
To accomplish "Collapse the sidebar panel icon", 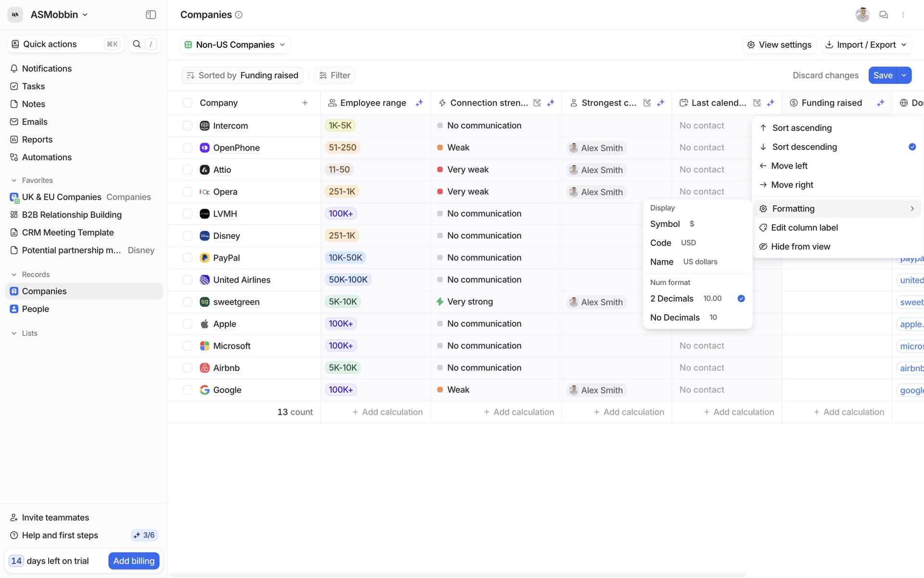I will [x=151, y=14].
